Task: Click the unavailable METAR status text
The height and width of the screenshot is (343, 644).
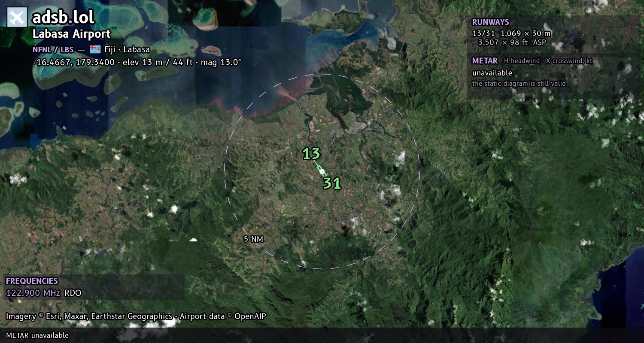Action: tap(492, 73)
